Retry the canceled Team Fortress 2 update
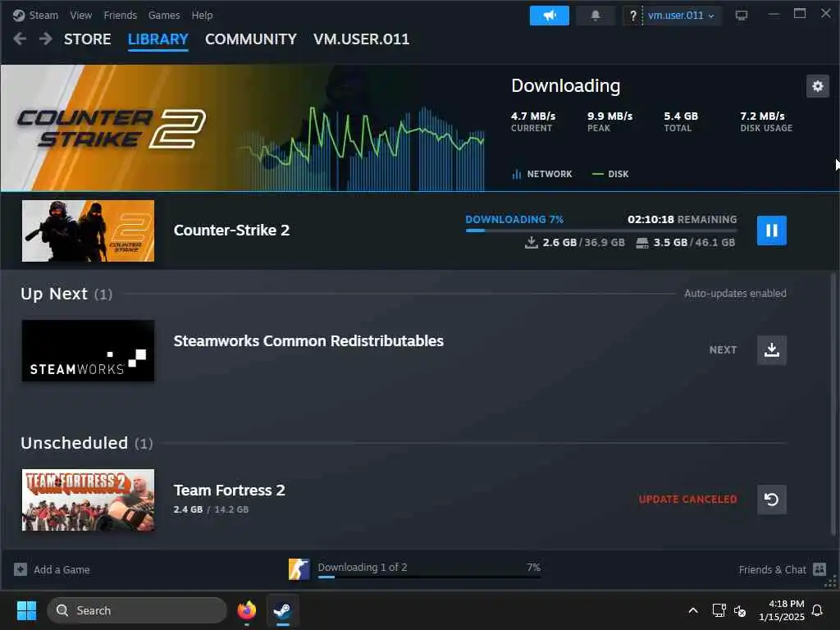Image resolution: width=840 pixels, height=630 pixels. point(771,500)
